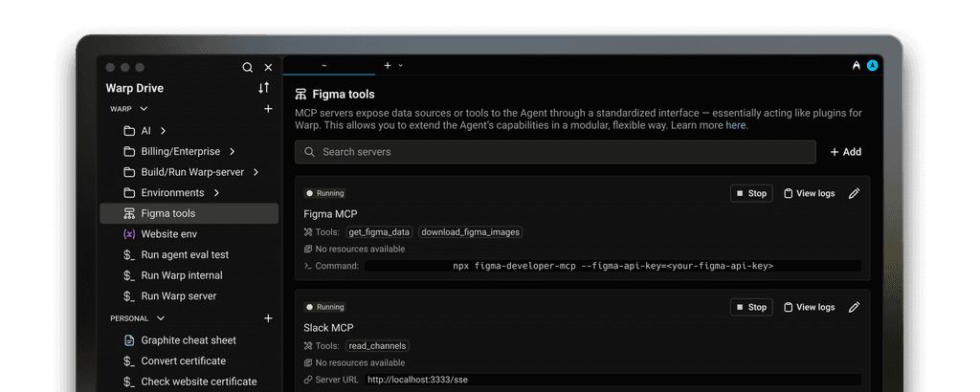Click the Convert certificate terminal icon

tap(129, 360)
